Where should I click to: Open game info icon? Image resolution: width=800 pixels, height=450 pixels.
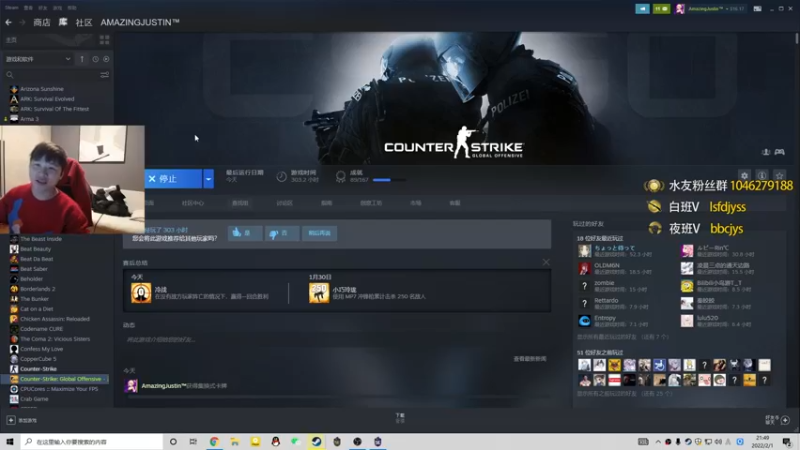[762, 176]
